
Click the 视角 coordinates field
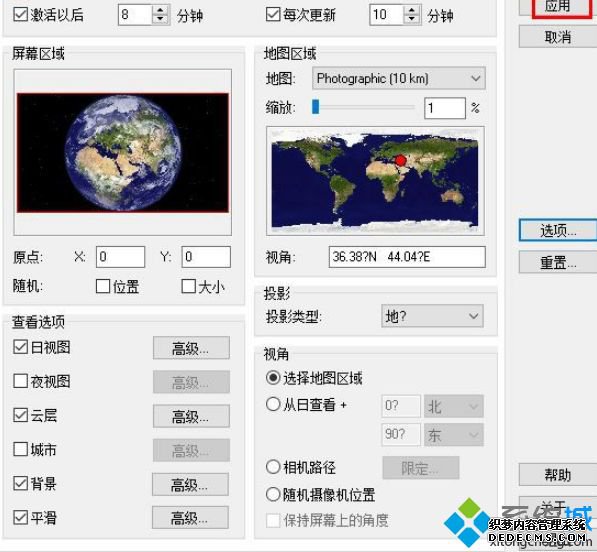coord(407,257)
